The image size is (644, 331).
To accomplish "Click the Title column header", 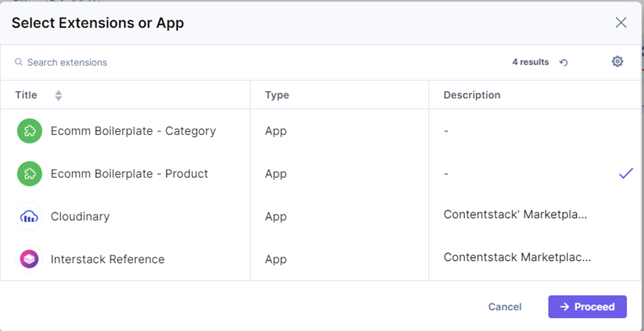I will [x=26, y=95].
